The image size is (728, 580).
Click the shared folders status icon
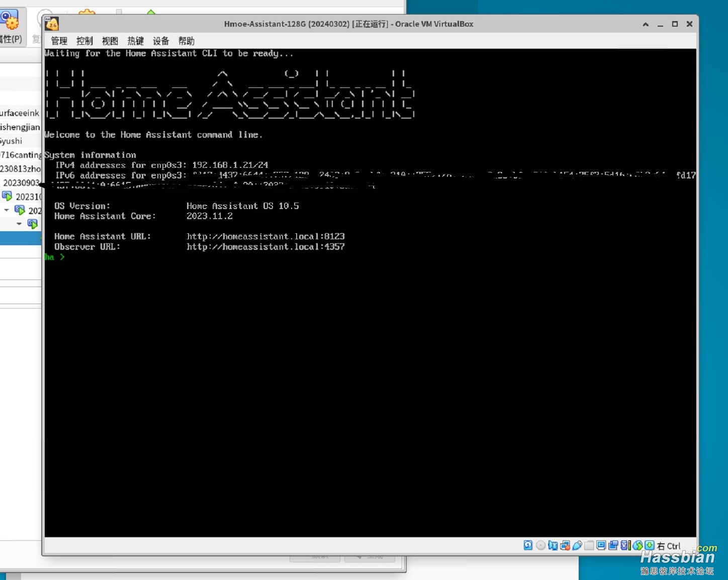[589, 545]
